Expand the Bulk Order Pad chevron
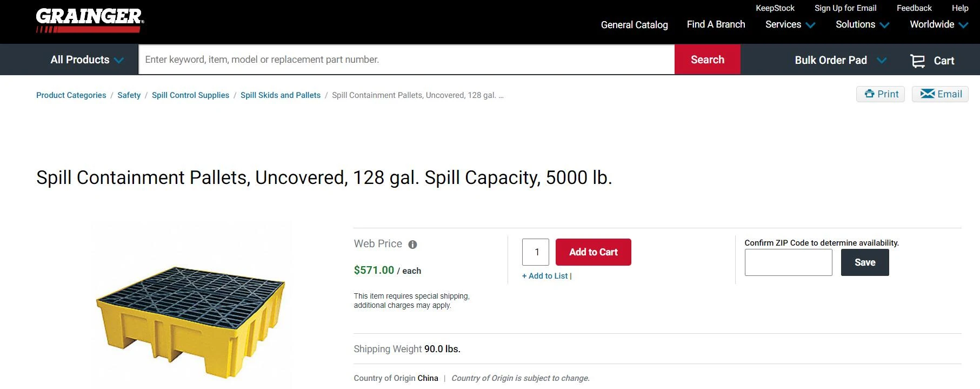This screenshot has width=980, height=389. (x=882, y=60)
